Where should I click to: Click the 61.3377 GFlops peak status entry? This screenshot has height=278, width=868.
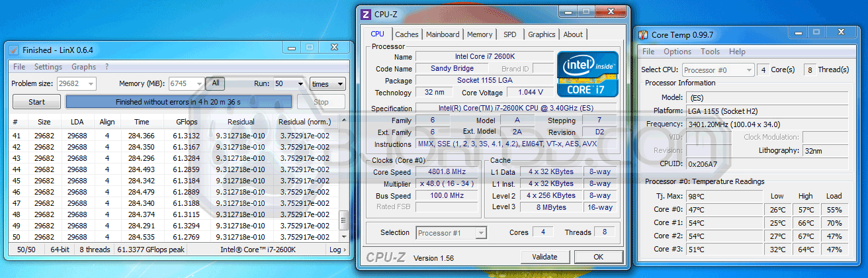pos(152,250)
